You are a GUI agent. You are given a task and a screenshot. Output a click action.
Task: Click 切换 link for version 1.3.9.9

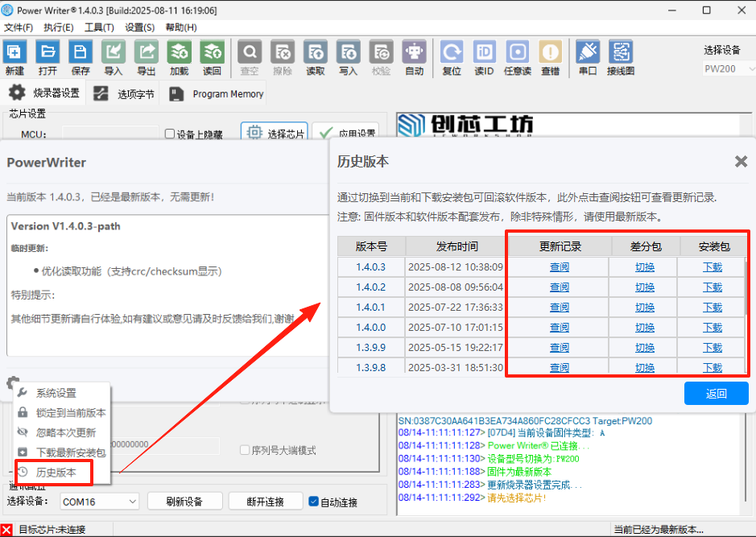[645, 348]
